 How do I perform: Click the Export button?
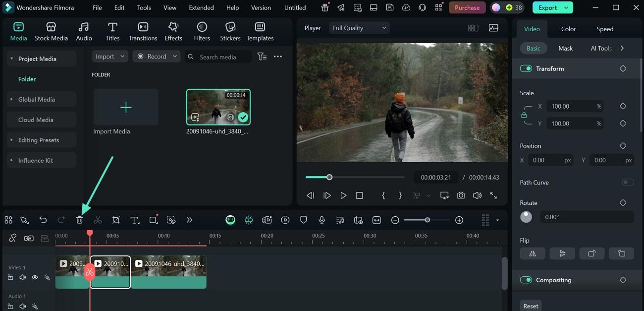[547, 7]
